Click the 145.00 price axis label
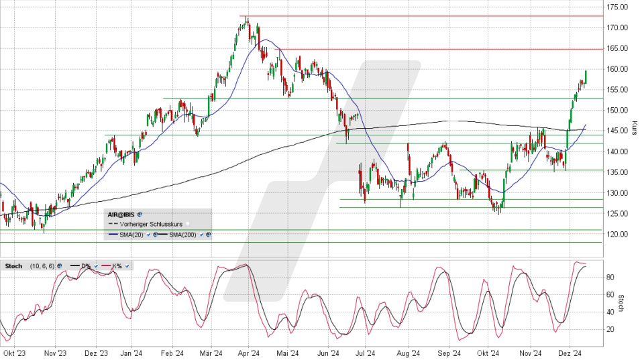This screenshot has height=362, width=644. (618, 131)
